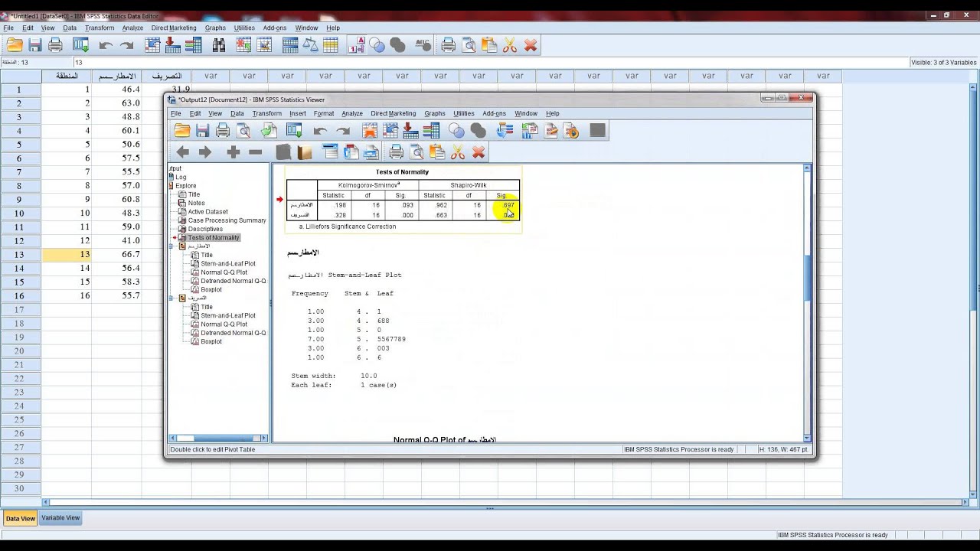The width and height of the screenshot is (980, 551).
Task: Select Descriptives in the outline tree
Action: point(205,229)
